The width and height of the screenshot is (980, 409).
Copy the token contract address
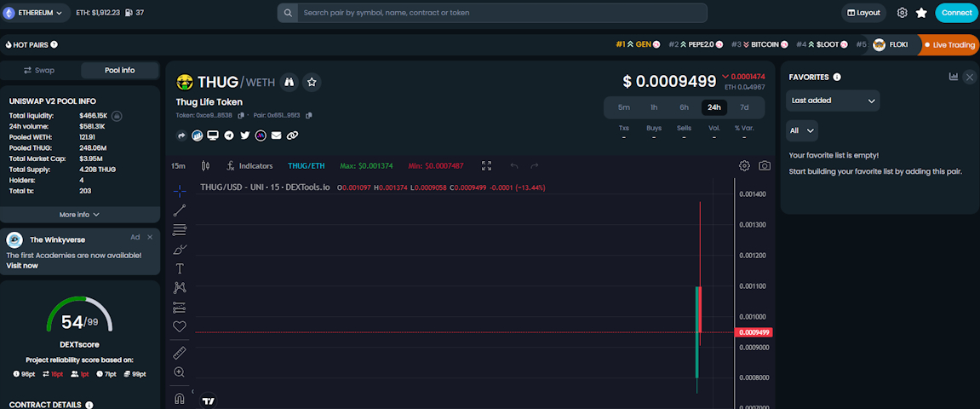tap(241, 115)
